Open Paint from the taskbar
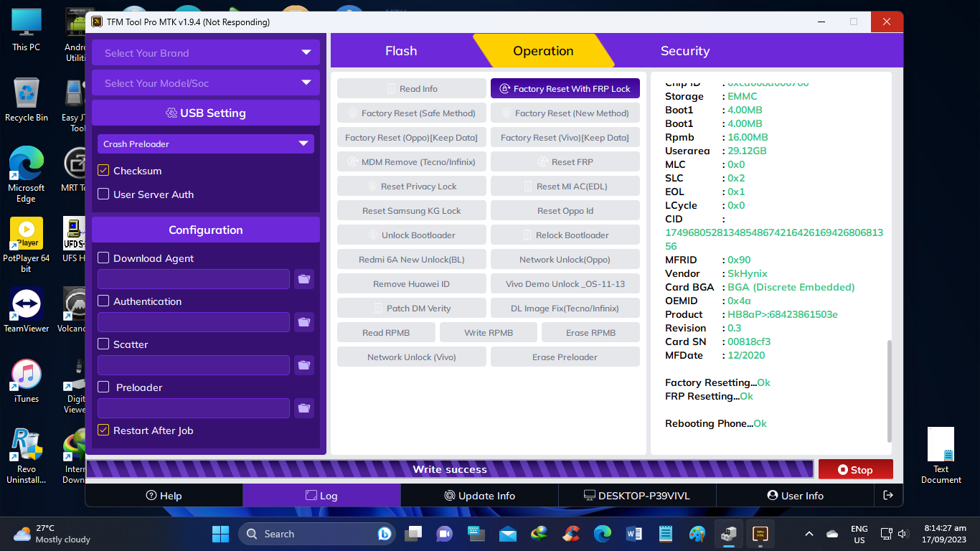 pyautogui.click(x=697, y=534)
